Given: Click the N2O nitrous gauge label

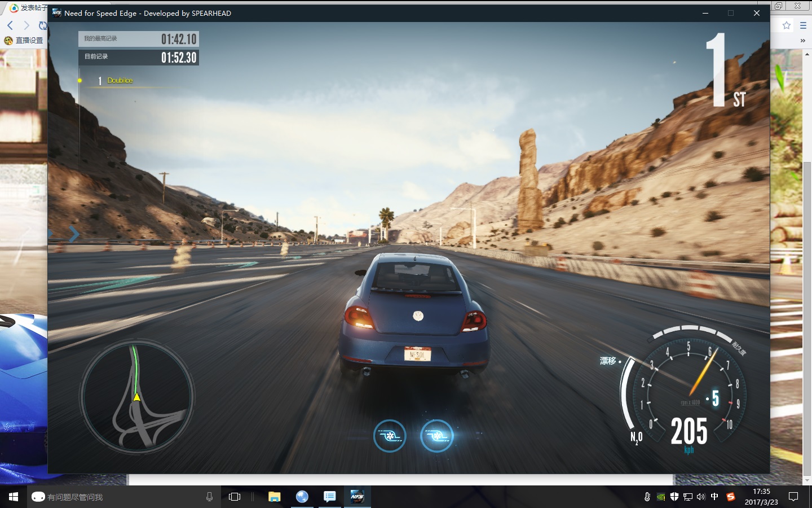Looking at the screenshot, I should pos(636,437).
